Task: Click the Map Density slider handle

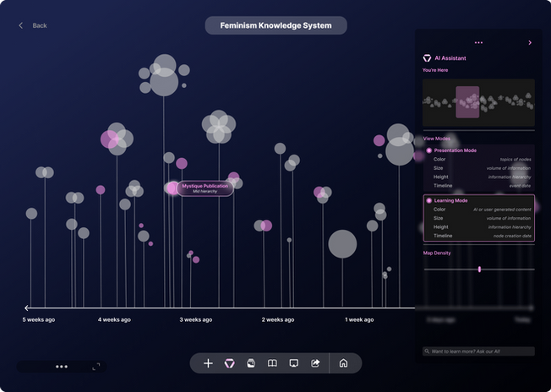Action: click(479, 269)
